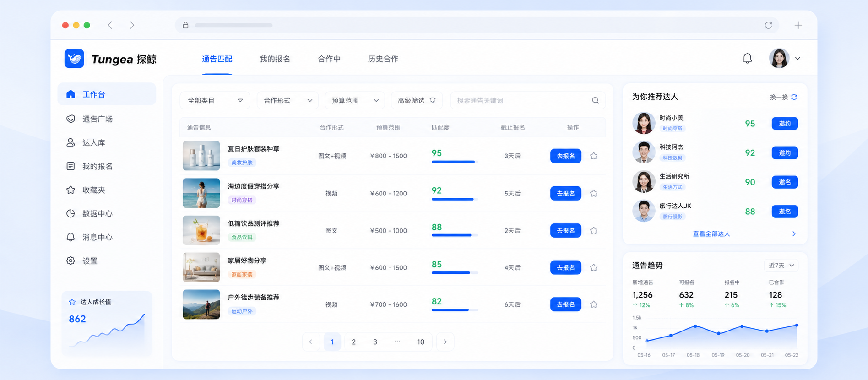Click the arrow next to 查看全部达人
Screen dimensions: 868x380
pyautogui.click(x=794, y=233)
